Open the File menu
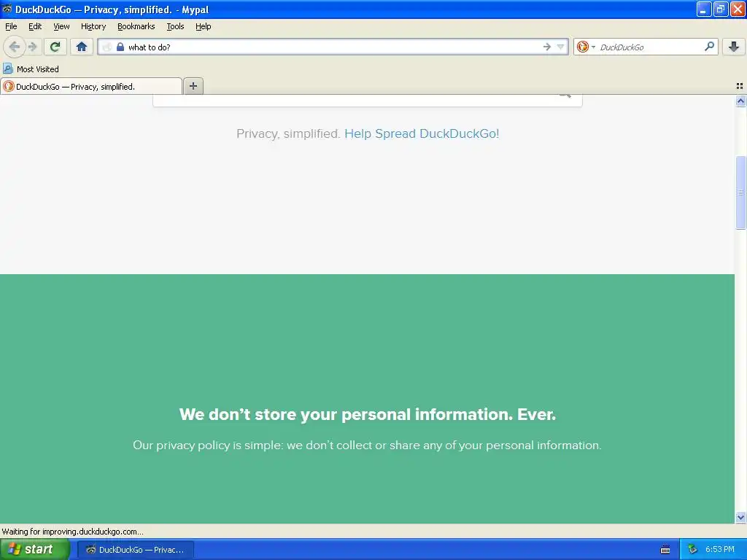This screenshot has width=747, height=560. click(x=11, y=26)
